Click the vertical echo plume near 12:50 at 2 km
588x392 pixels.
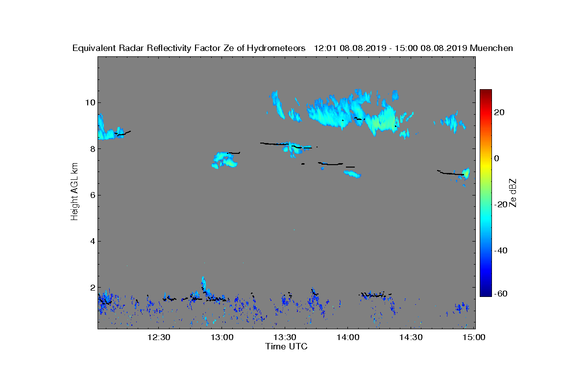click(204, 287)
